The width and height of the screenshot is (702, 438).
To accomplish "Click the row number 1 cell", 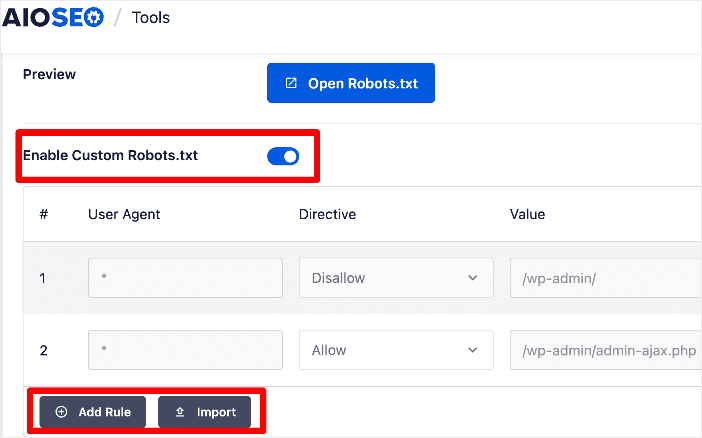I will coord(43,278).
